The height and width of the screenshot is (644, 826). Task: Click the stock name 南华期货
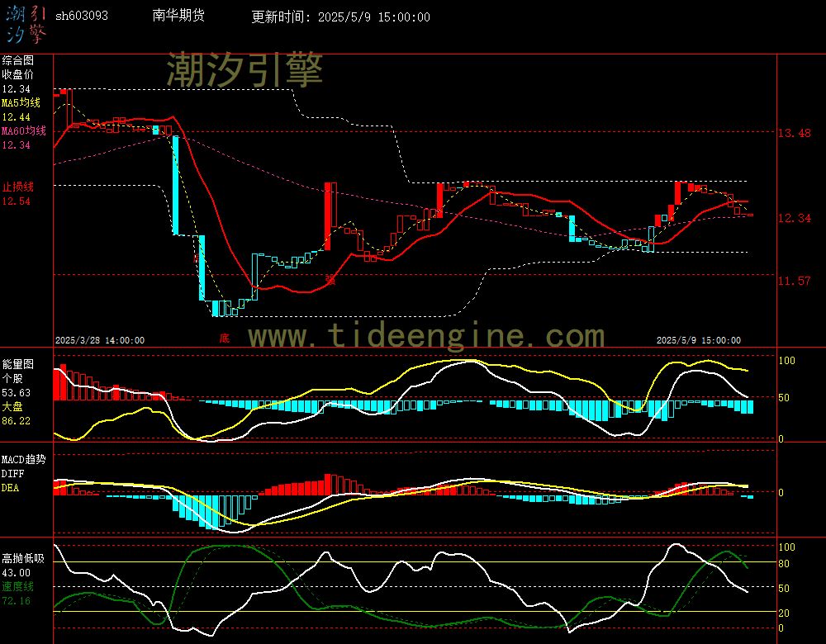pos(178,15)
